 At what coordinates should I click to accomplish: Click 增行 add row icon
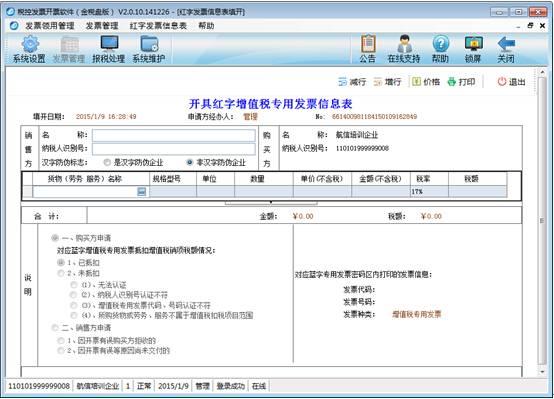(378, 82)
